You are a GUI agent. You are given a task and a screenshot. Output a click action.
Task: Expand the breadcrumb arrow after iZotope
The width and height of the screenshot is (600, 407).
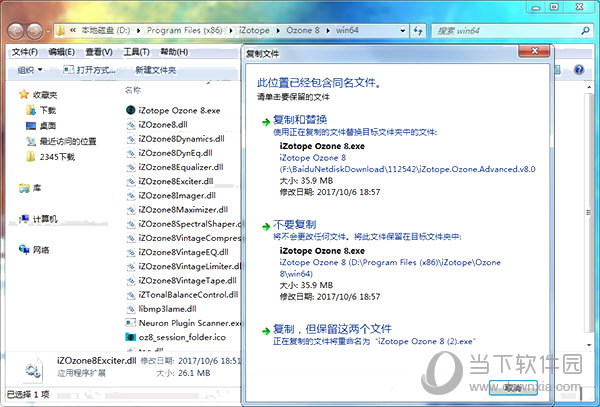(x=278, y=31)
